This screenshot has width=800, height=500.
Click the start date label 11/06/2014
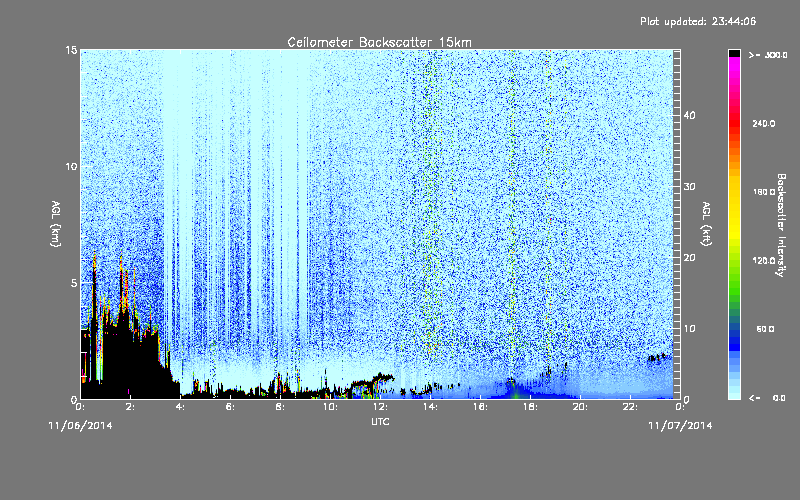[x=81, y=426]
